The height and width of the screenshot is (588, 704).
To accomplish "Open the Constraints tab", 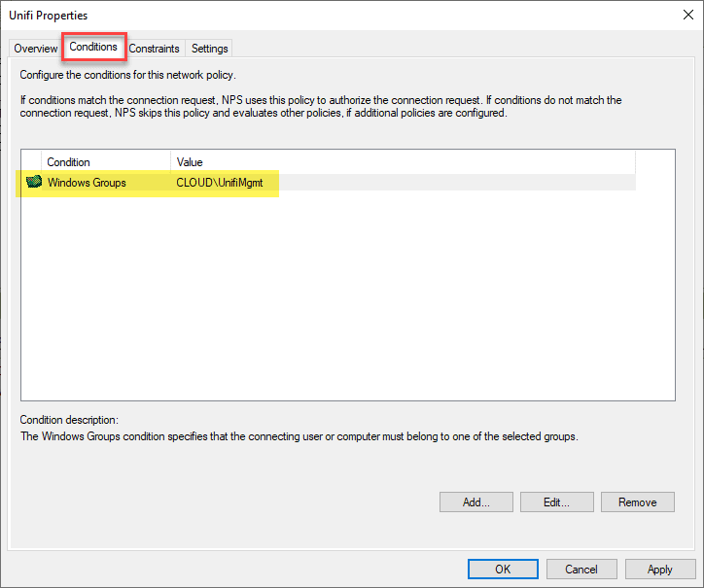I will pos(154,49).
